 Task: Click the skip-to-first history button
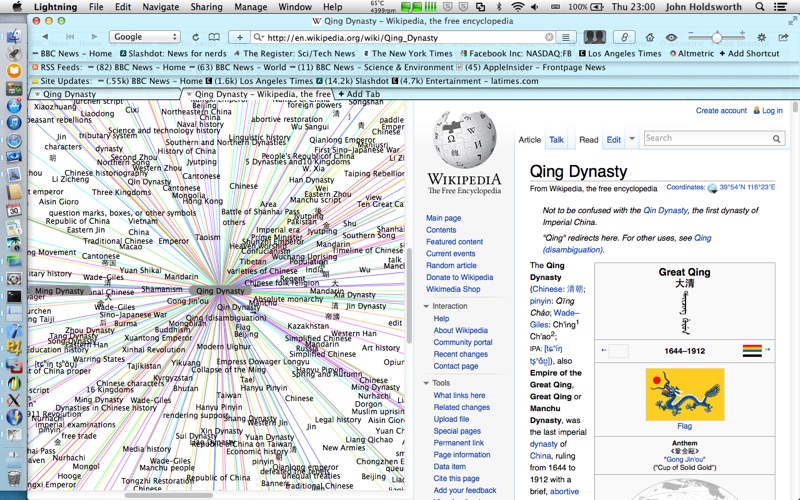tap(70, 37)
